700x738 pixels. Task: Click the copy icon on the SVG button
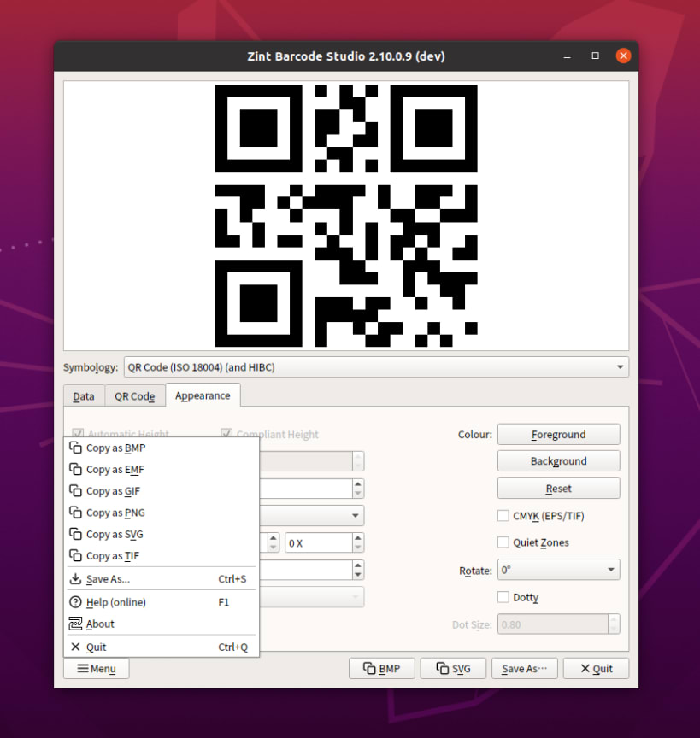[x=443, y=668]
